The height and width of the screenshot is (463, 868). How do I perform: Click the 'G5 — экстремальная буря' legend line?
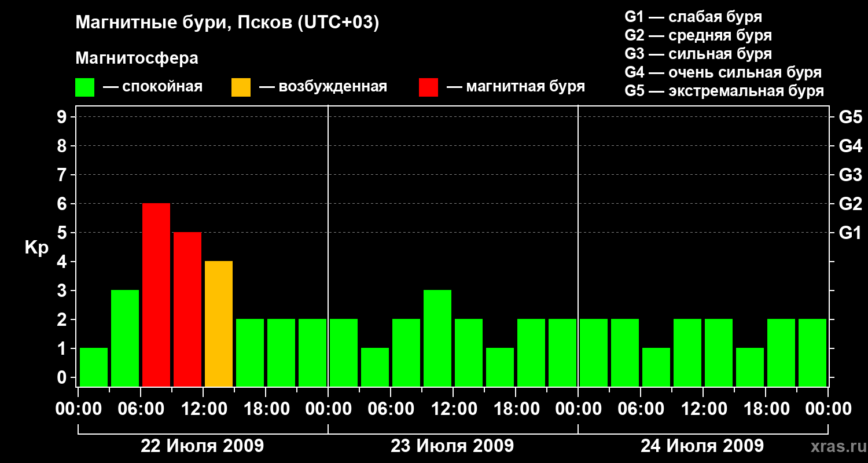point(724,91)
